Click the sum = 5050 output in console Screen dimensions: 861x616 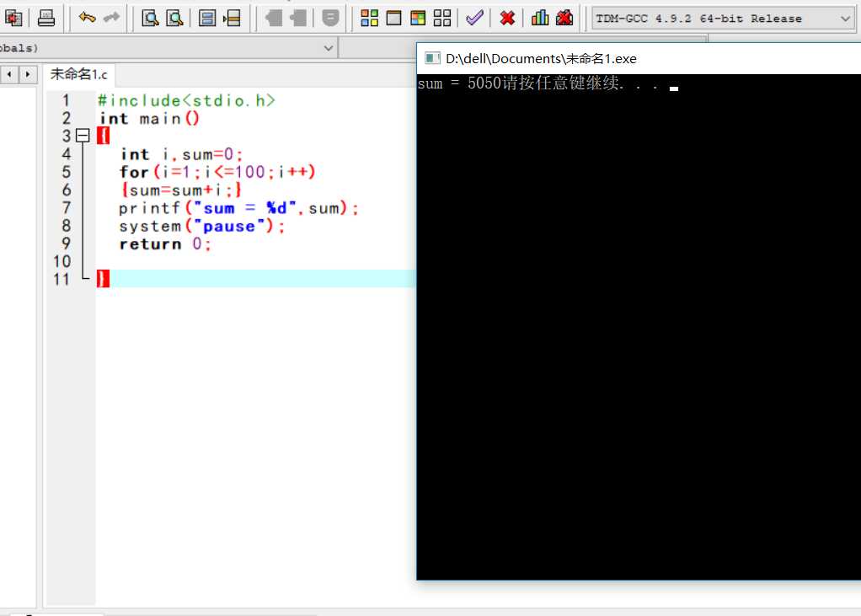(459, 83)
